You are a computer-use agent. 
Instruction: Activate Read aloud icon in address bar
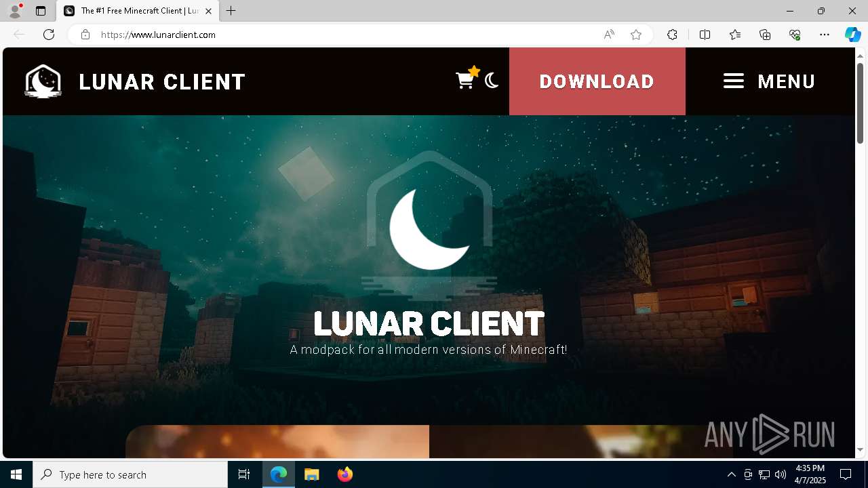coord(609,35)
